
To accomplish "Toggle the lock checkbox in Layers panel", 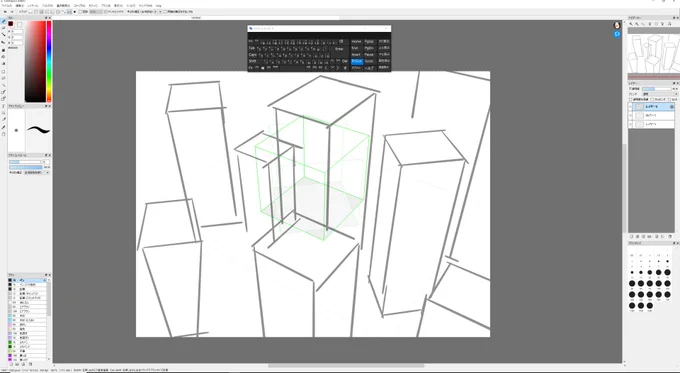I will point(669,99).
